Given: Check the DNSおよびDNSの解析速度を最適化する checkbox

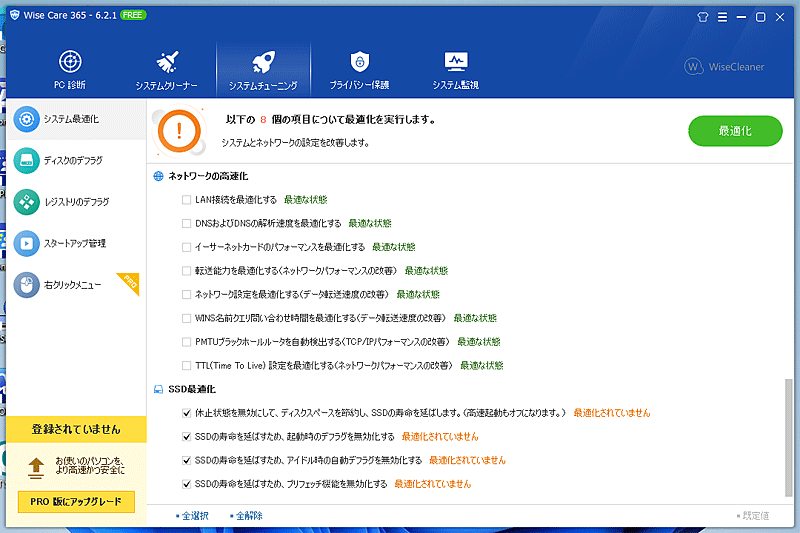Looking at the screenshot, I should coord(186,223).
